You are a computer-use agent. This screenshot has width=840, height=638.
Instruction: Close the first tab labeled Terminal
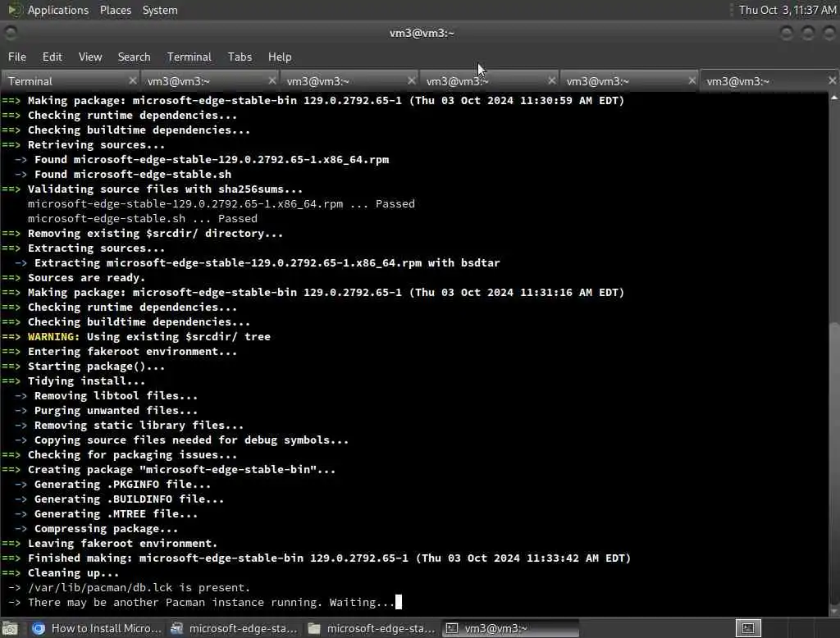coord(133,80)
